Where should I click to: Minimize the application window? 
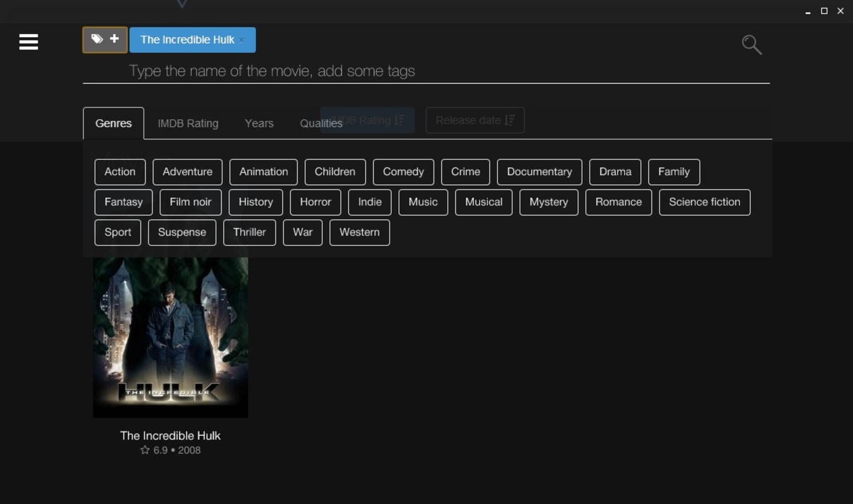click(x=808, y=11)
